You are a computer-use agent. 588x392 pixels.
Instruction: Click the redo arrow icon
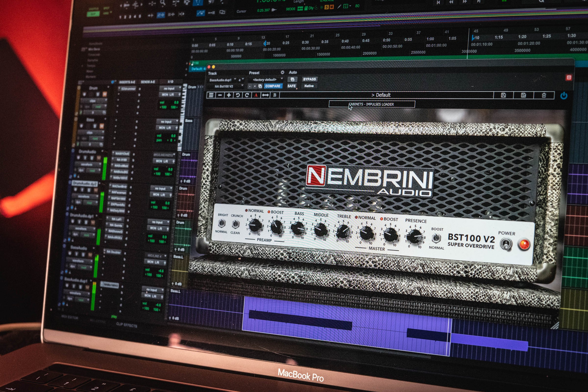coord(247,95)
